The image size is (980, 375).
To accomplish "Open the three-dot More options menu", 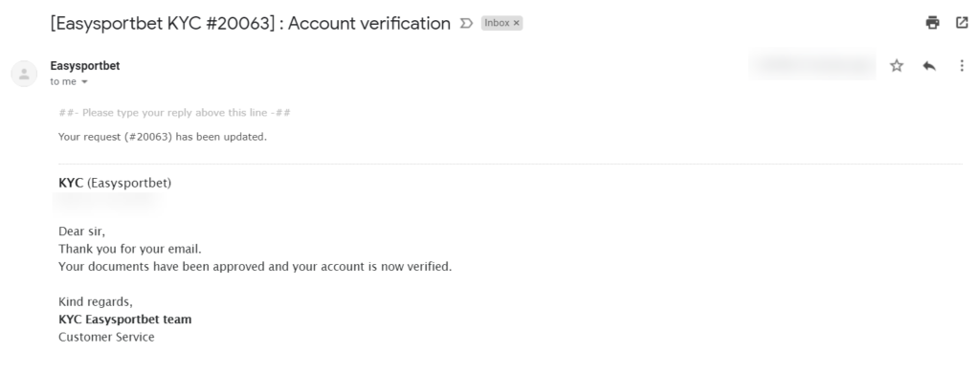I will 961,66.
